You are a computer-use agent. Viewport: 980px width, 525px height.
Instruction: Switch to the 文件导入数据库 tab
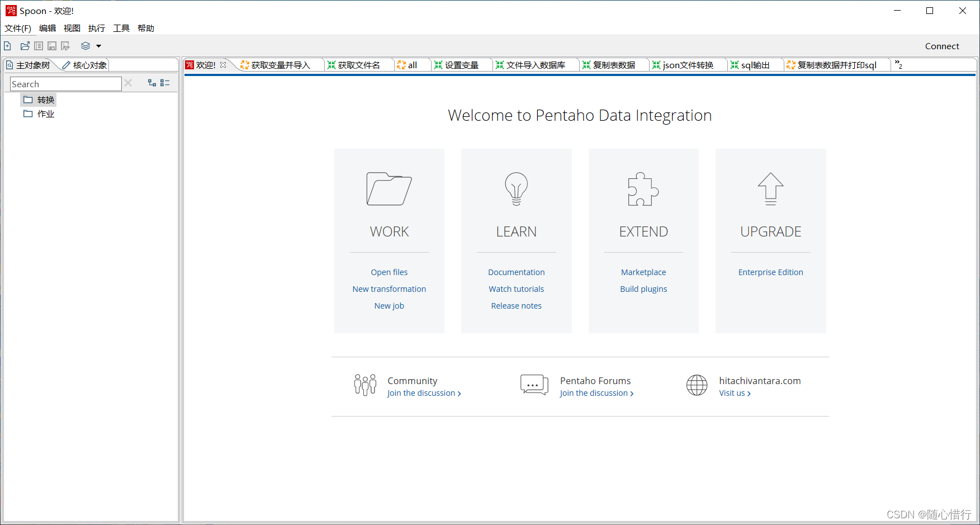pyautogui.click(x=531, y=65)
